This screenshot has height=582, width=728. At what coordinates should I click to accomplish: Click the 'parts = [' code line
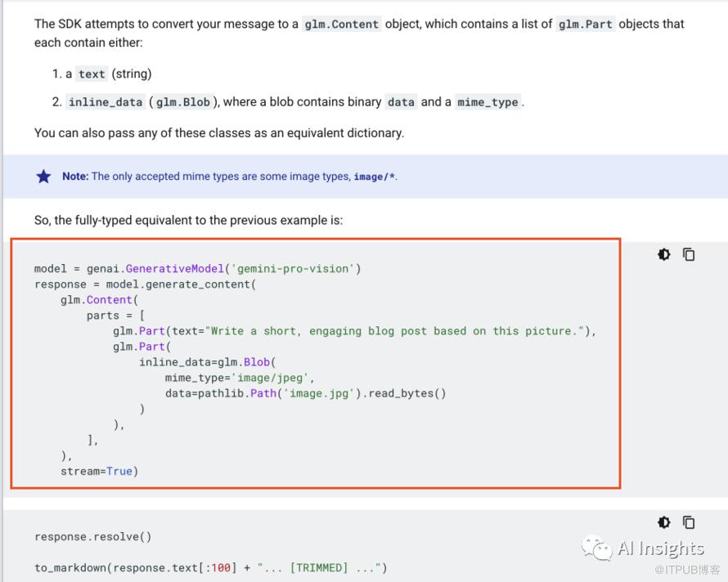(115, 316)
